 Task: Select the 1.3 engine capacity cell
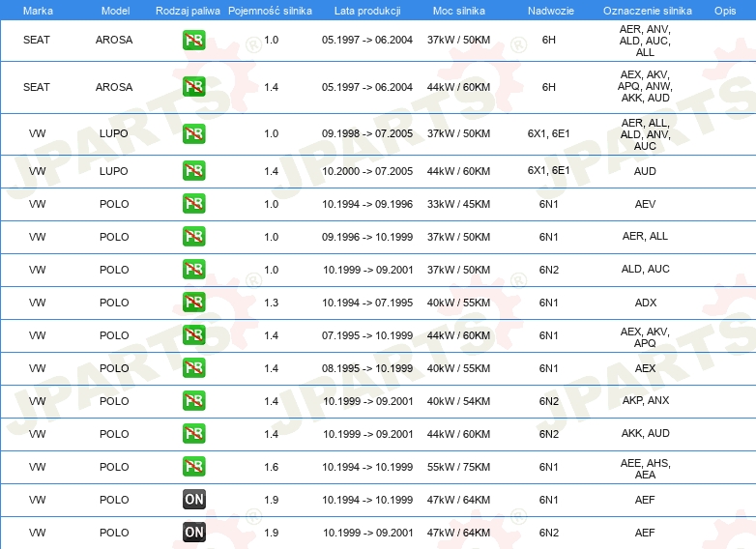click(x=271, y=303)
